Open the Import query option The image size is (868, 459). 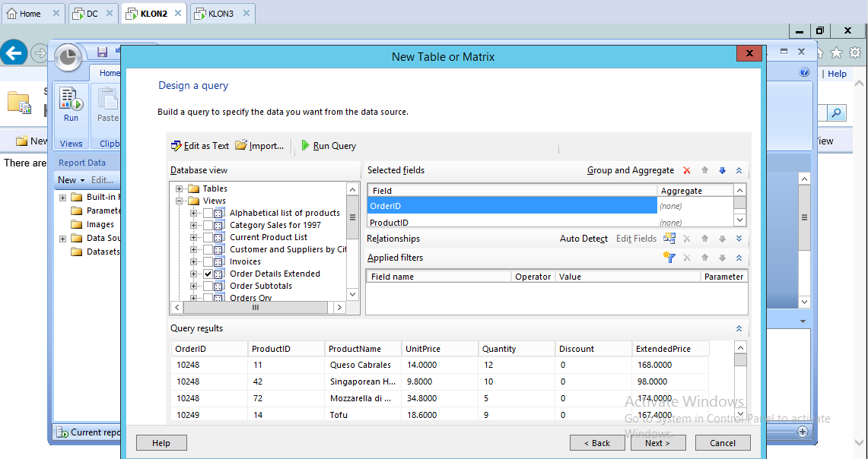pos(259,146)
